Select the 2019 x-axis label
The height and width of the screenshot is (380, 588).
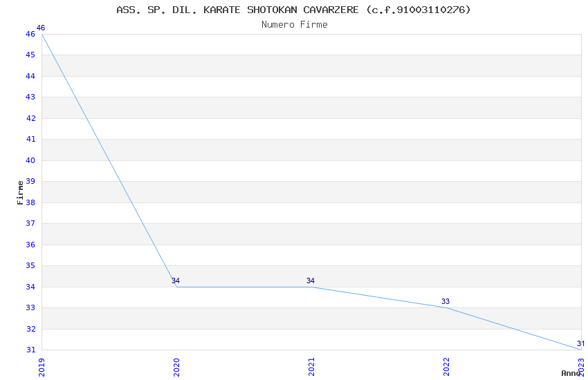42,368
